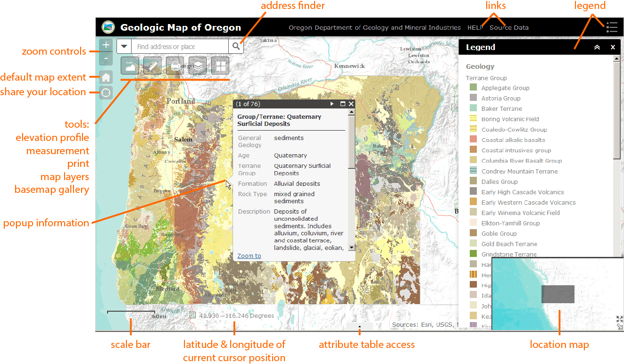Open the map layers tool
Screen dimensions: 624x364
click(x=198, y=66)
